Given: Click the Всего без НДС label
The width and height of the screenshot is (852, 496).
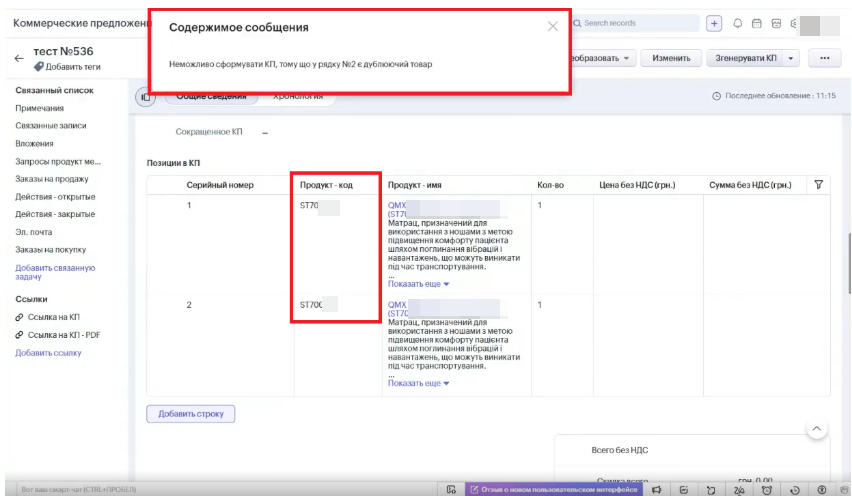Looking at the screenshot, I should click(619, 450).
